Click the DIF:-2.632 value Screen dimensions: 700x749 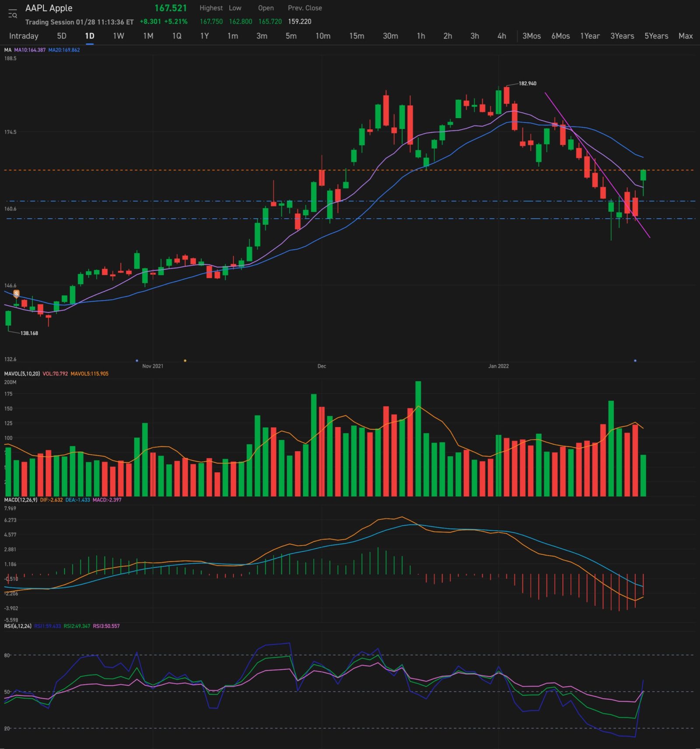click(x=51, y=500)
